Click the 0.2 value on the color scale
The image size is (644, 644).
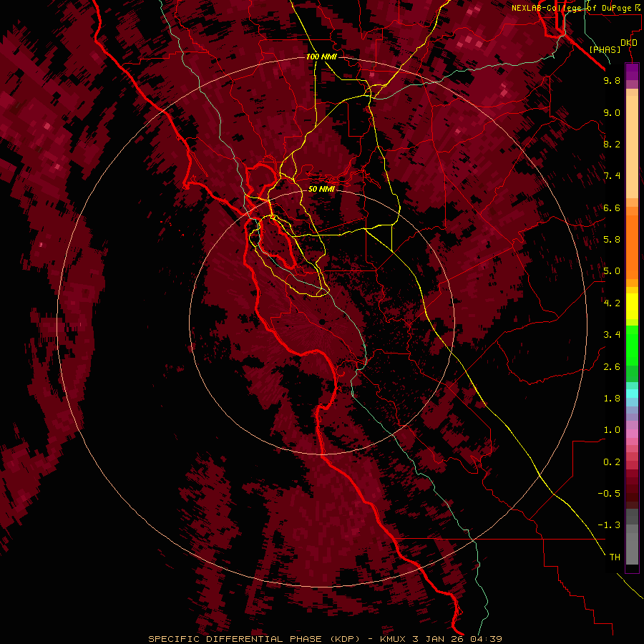(612, 462)
